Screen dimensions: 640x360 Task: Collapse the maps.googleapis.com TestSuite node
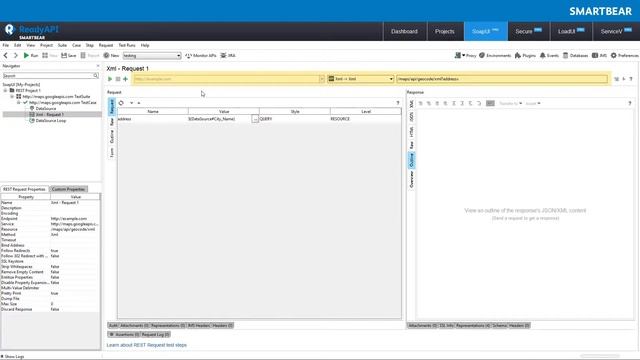[12, 96]
